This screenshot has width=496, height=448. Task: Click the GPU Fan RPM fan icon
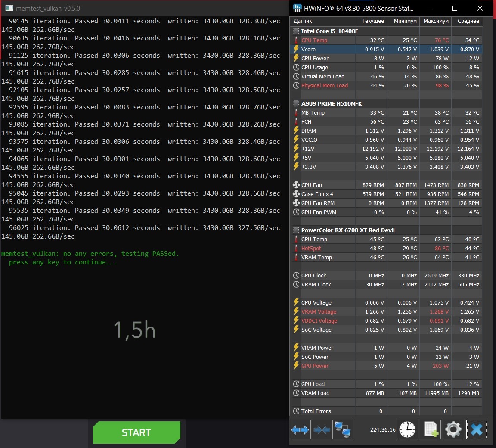[296, 203]
